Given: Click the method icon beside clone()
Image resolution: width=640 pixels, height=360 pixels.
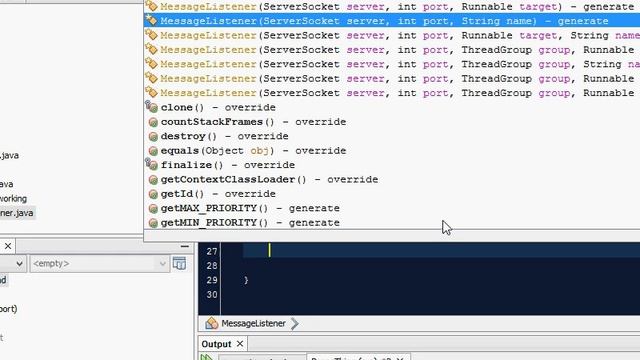Looking at the screenshot, I should [x=152, y=107].
